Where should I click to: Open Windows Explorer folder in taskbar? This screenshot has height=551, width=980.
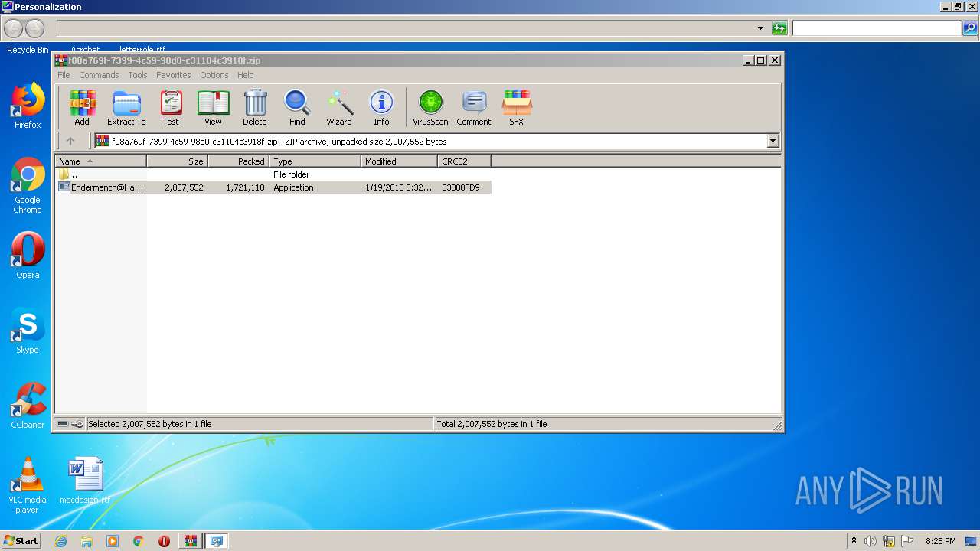(x=87, y=541)
